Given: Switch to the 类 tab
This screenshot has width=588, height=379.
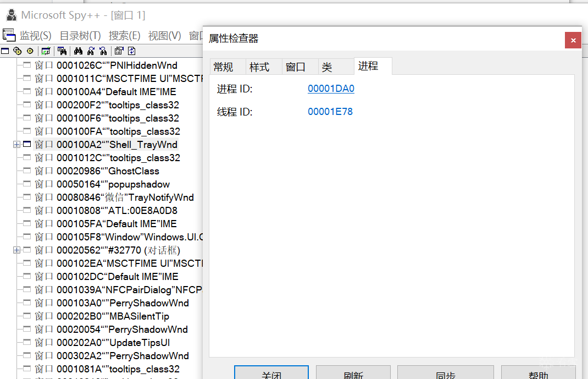Looking at the screenshot, I should click(336, 67).
